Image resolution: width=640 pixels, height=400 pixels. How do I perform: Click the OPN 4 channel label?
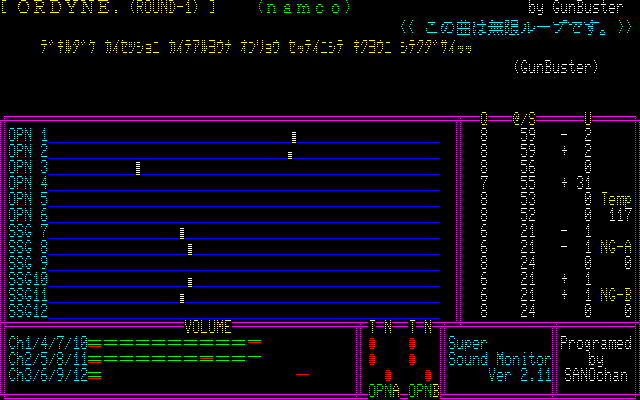[x=28, y=183]
